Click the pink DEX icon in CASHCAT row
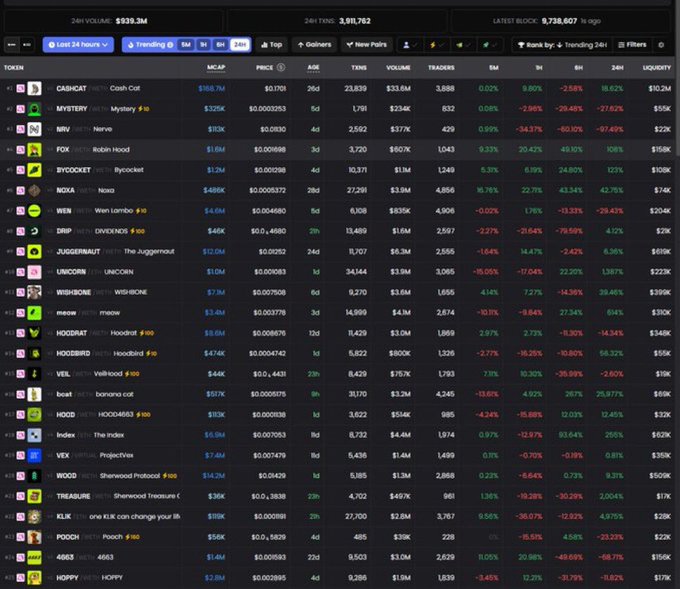The image size is (680, 589). click(x=20, y=88)
